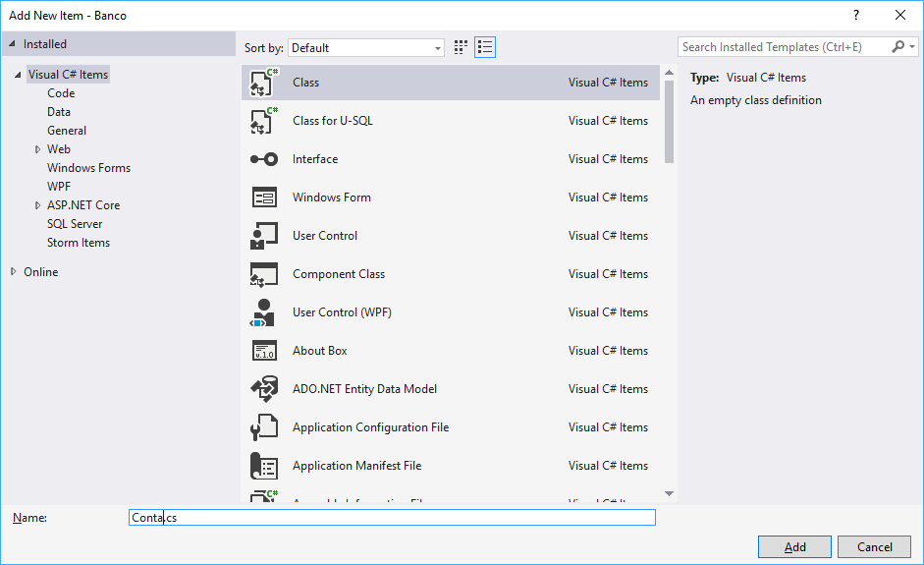Select the About Box icon
Image resolution: width=924 pixels, height=565 pixels.
click(x=264, y=351)
